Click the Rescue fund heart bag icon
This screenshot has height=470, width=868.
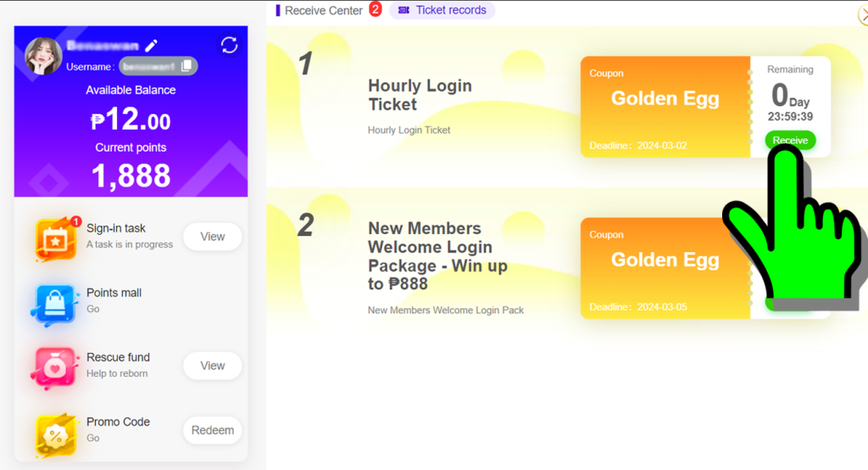pyautogui.click(x=54, y=367)
